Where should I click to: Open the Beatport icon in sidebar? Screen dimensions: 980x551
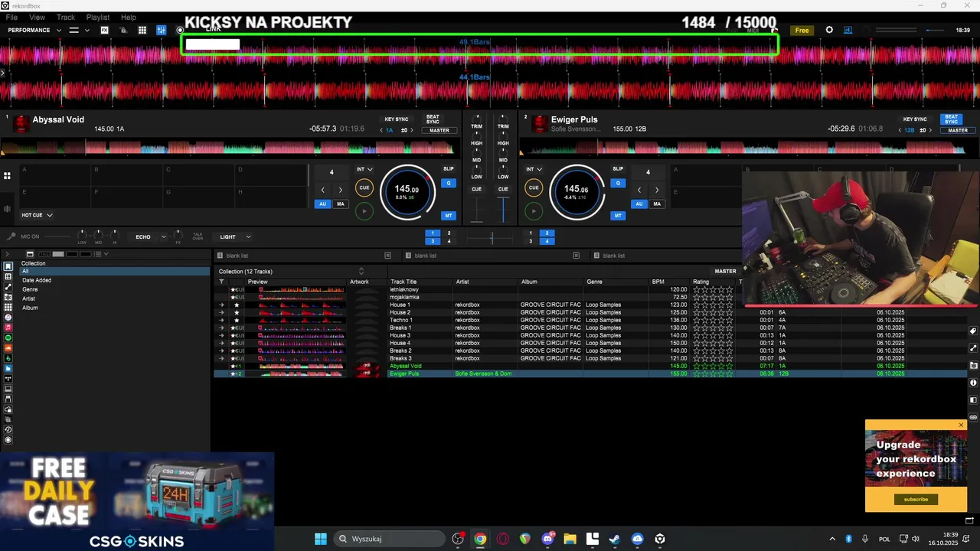8,358
